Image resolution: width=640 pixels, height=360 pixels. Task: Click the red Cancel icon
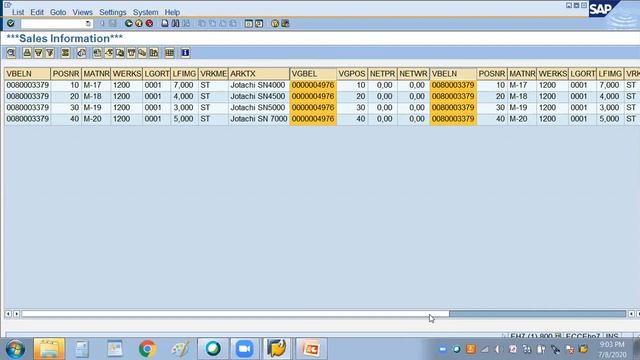coord(149,24)
